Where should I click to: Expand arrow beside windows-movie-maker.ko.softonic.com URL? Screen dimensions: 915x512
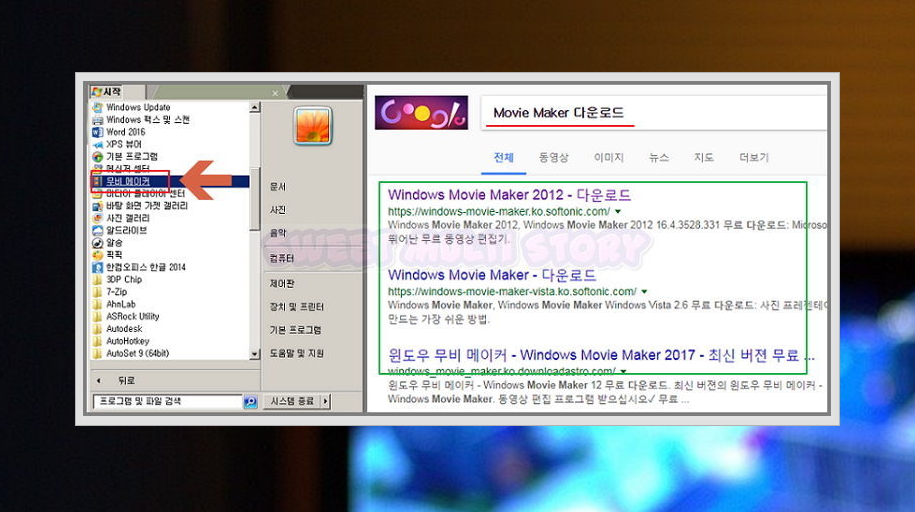pyautogui.click(x=618, y=212)
